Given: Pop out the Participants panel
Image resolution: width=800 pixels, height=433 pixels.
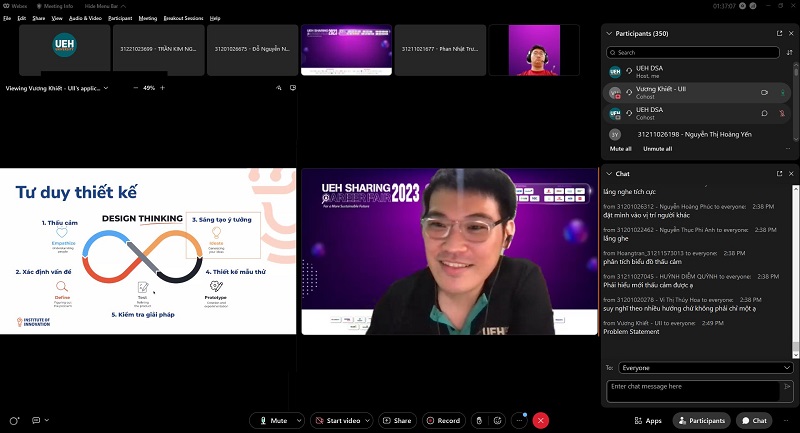Looking at the screenshot, I should click(779, 34).
